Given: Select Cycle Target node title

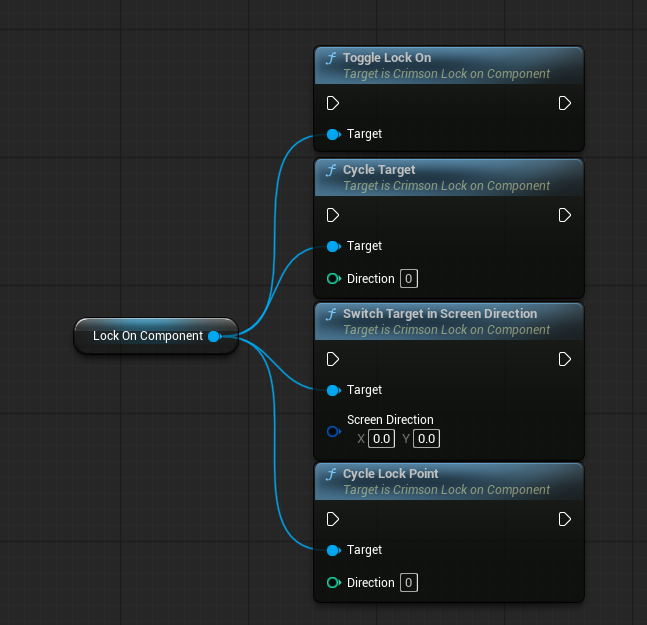Looking at the screenshot, I should 379,170.
